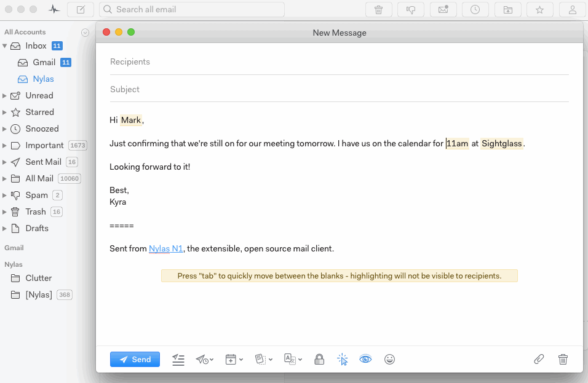Select the Nylas inbox account
Viewport: 588px width, 383px height.
click(43, 79)
